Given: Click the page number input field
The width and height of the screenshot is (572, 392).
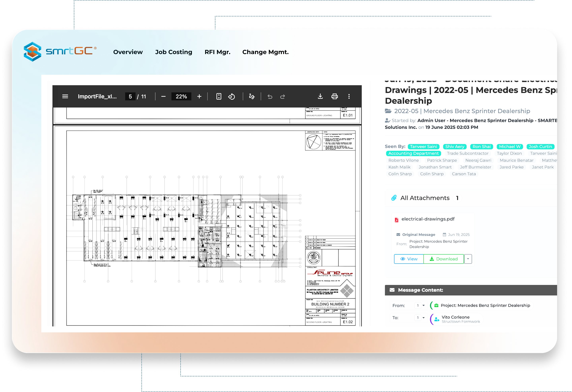Looking at the screenshot, I should coord(130,97).
